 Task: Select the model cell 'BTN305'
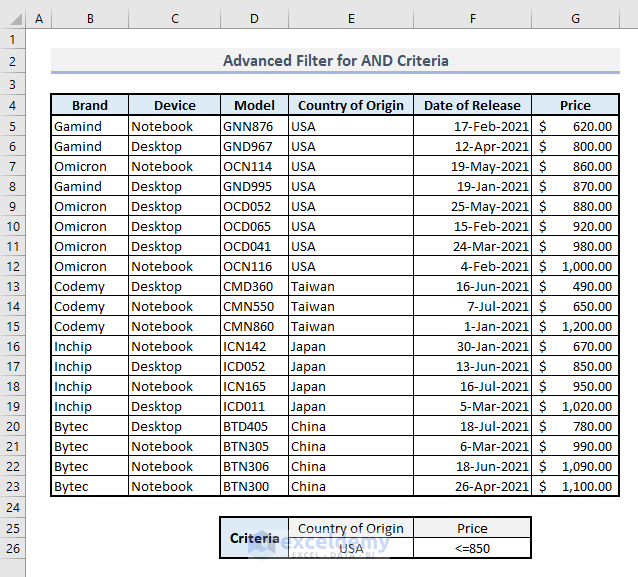coord(254,446)
